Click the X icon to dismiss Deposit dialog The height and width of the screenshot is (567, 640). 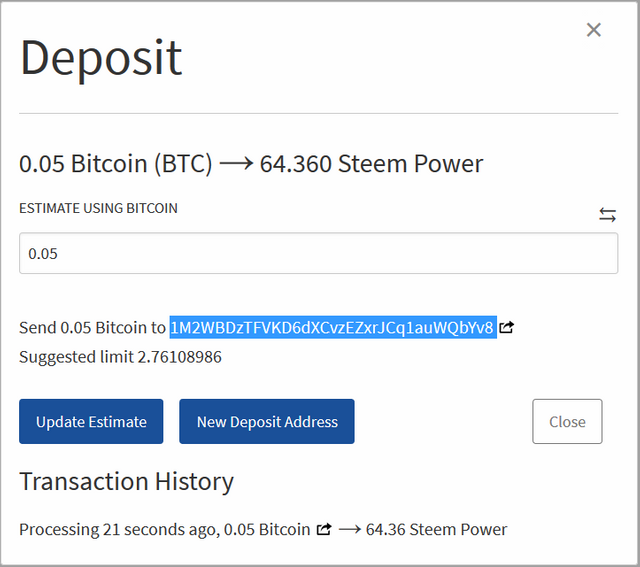[x=594, y=30]
